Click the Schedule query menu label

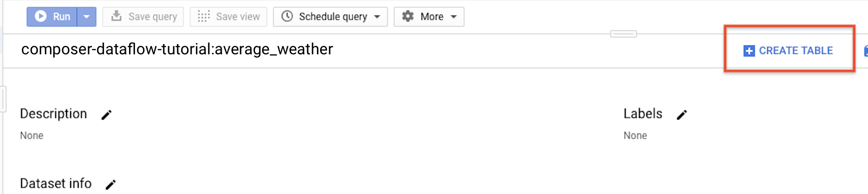(x=333, y=17)
